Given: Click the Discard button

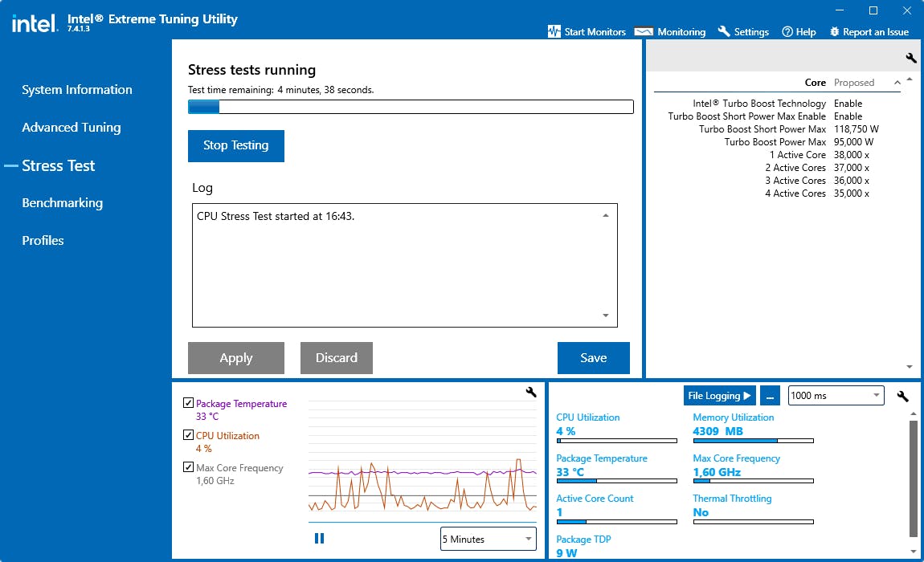Looking at the screenshot, I should [x=337, y=357].
